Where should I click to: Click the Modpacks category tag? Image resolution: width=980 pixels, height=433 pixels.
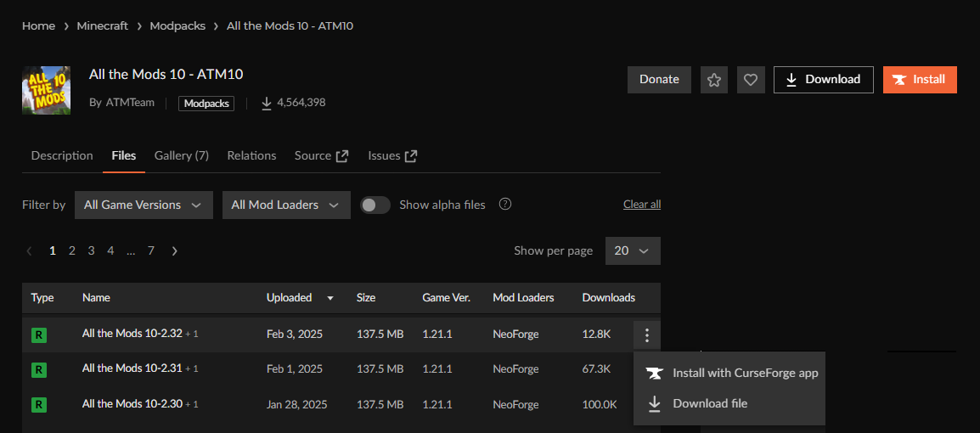point(206,103)
